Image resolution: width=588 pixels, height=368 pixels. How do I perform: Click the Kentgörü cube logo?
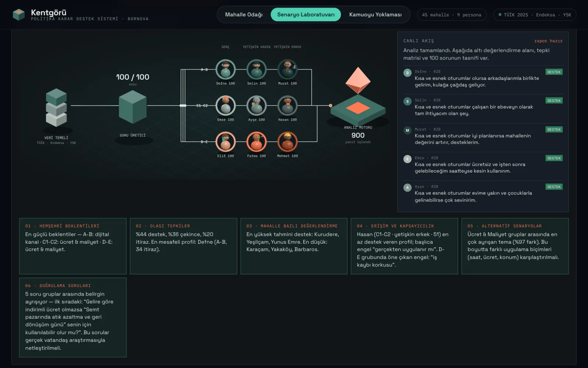coord(19,15)
